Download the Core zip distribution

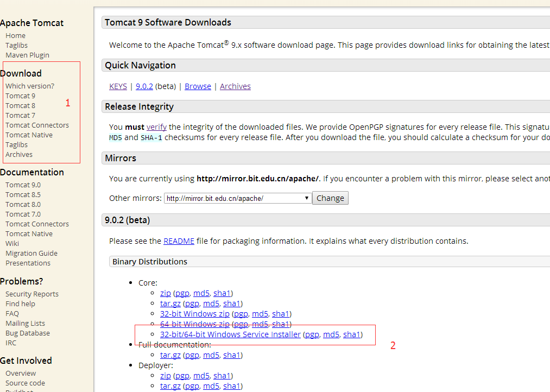pyautogui.click(x=166, y=293)
